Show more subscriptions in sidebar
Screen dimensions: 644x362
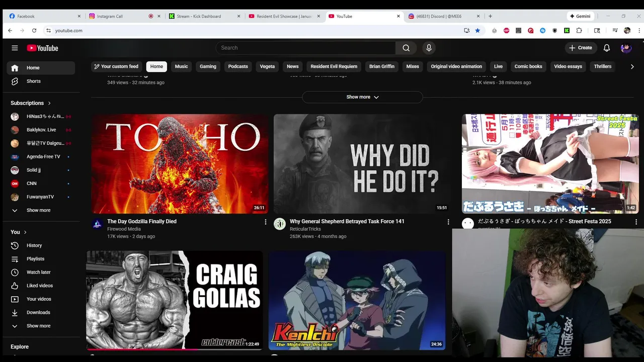click(x=41, y=210)
